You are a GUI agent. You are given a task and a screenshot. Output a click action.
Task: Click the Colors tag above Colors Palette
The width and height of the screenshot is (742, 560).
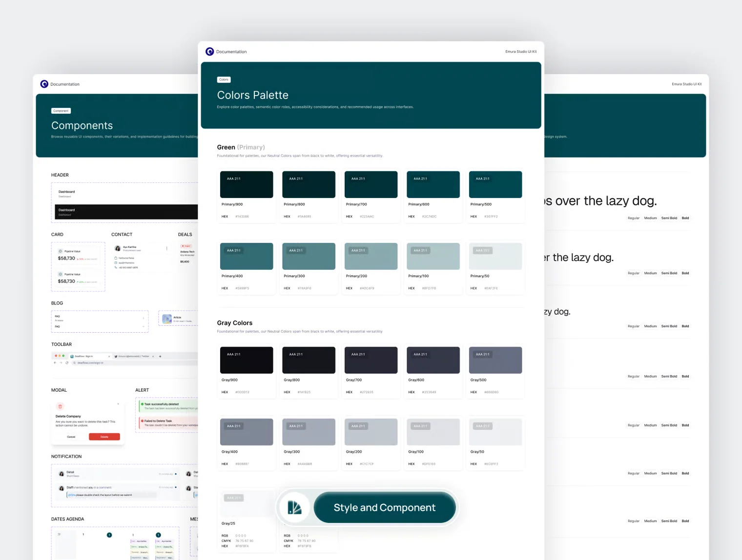(224, 80)
